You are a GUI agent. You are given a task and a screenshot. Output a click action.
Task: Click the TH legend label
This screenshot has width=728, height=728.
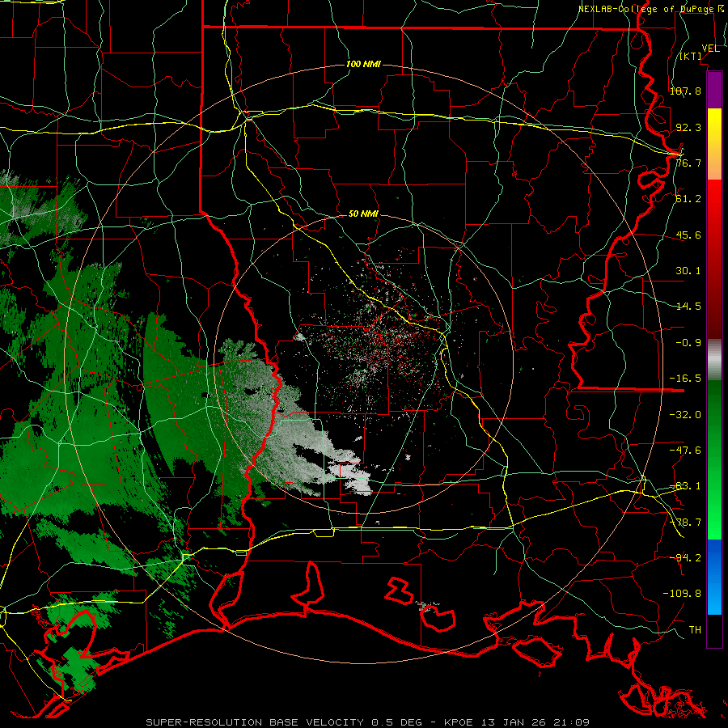(695, 630)
